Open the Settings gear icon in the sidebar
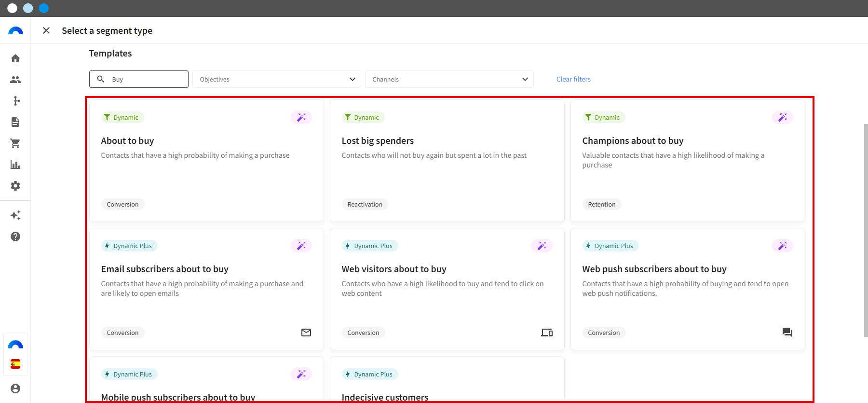 (x=15, y=186)
